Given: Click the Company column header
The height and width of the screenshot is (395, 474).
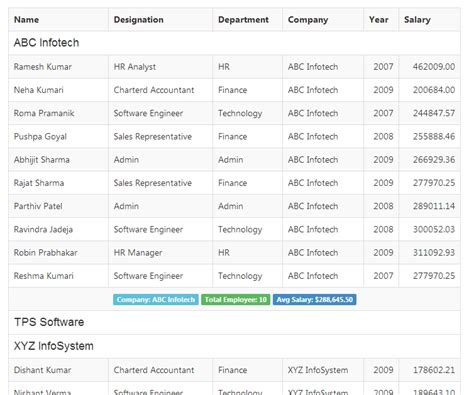Looking at the screenshot, I should (308, 20).
